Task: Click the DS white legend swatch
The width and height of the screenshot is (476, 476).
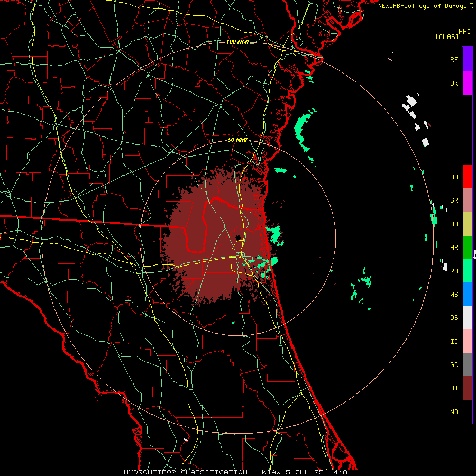Action: click(x=467, y=317)
